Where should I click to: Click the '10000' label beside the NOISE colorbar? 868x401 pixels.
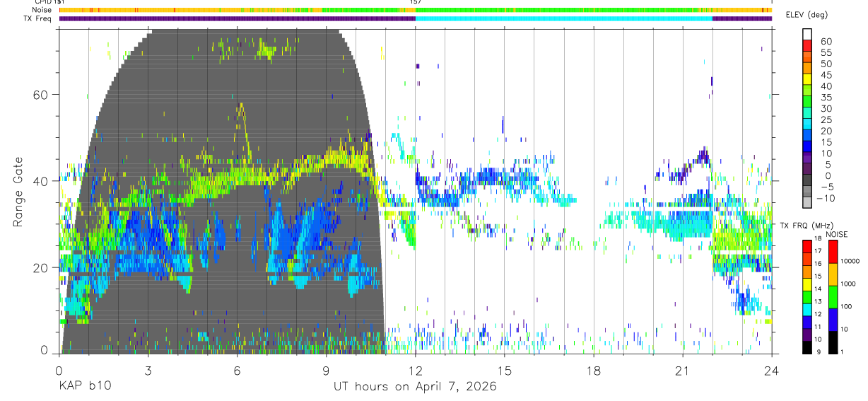tap(850, 261)
